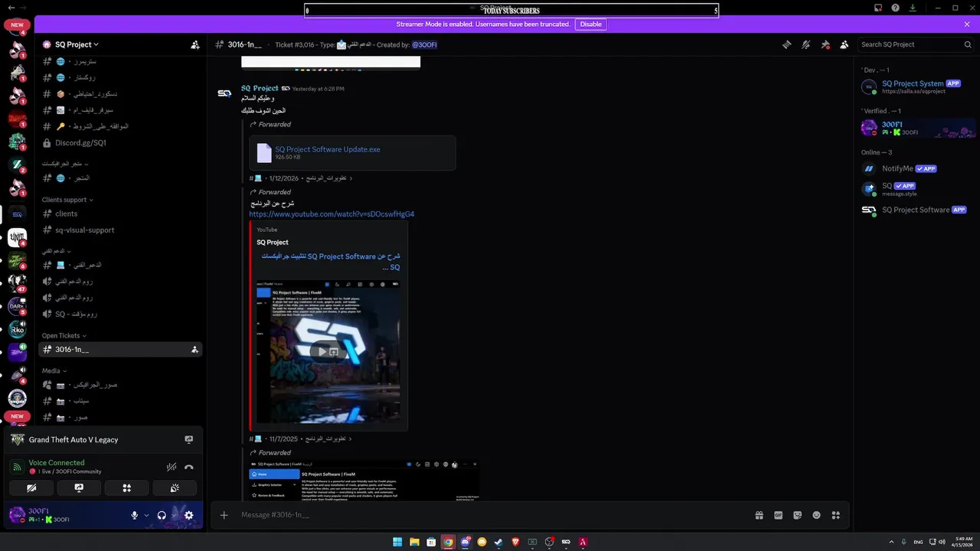
Task: Open the clients channel
Action: coord(120,214)
